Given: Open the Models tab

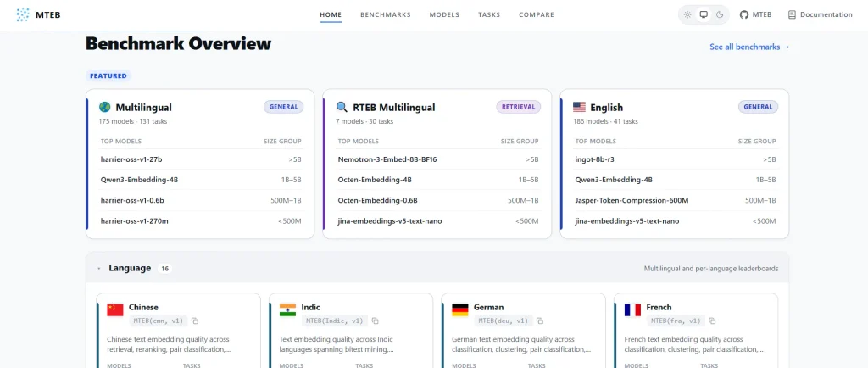Looking at the screenshot, I should pyautogui.click(x=444, y=15).
